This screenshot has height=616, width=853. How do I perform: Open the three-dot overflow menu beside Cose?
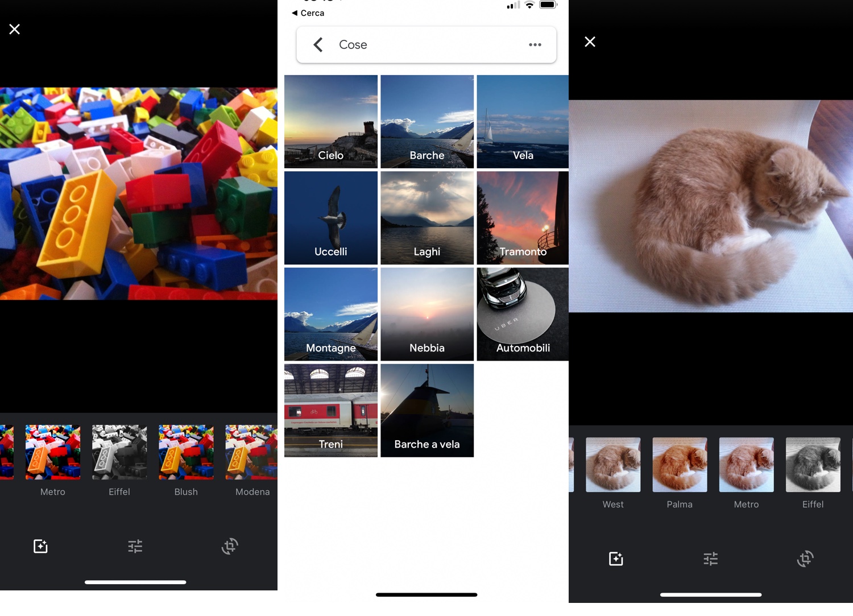click(535, 44)
